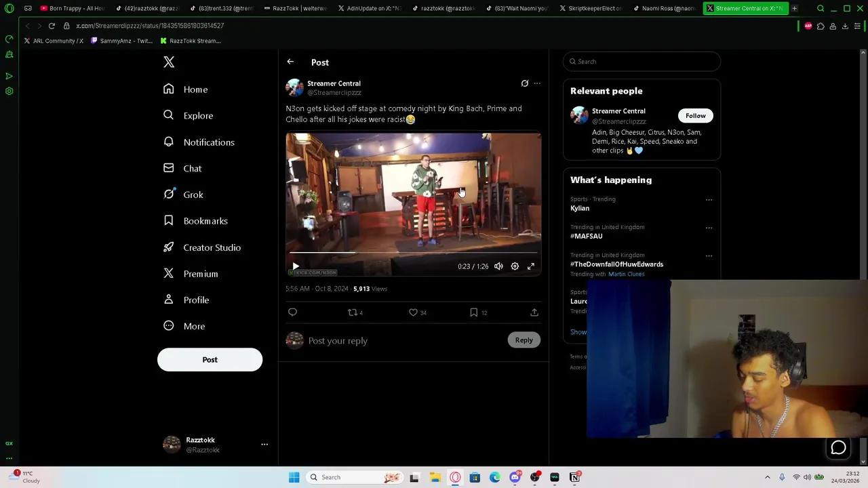The height and width of the screenshot is (488, 868).
Task: Open Streamer Central in Relevant people
Action: click(x=618, y=111)
